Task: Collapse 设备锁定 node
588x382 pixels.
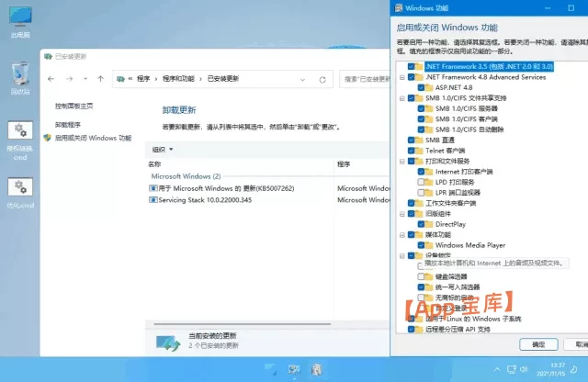Action: click(402, 255)
